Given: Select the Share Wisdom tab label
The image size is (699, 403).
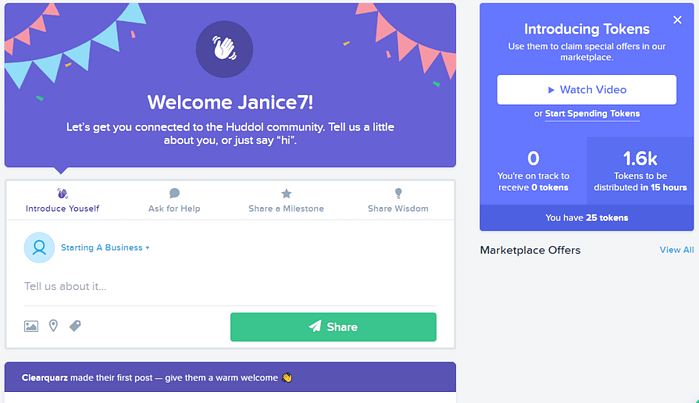Looking at the screenshot, I should pyautogui.click(x=398, y=209).
